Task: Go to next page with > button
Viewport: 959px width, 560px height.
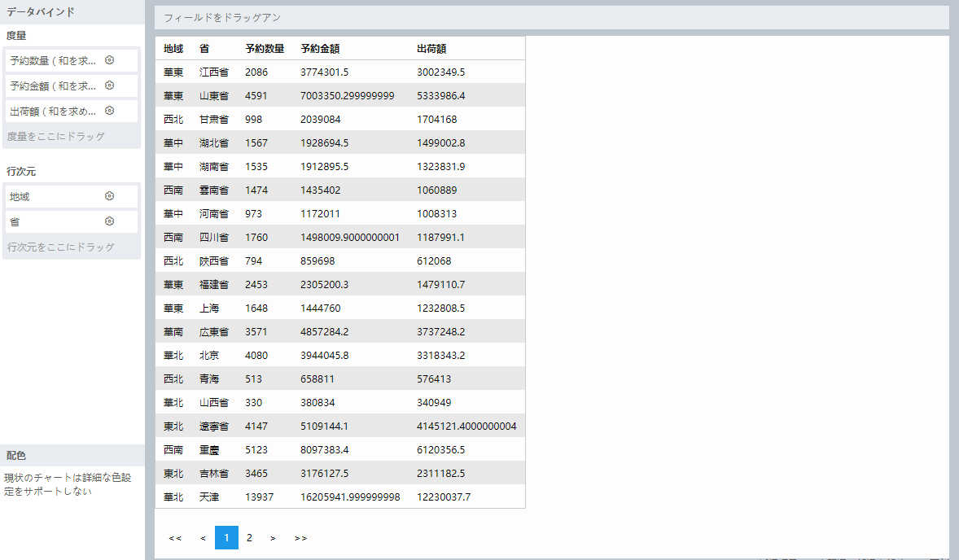Action: click(273, 538)
